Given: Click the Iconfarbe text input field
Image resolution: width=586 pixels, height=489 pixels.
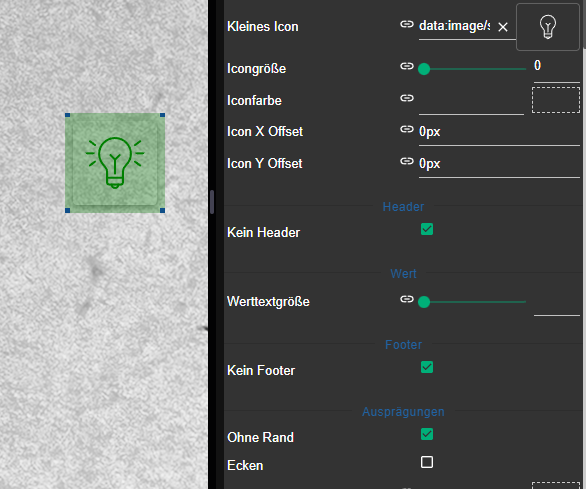Looking at the screenshot, I should tap(471, 101).
